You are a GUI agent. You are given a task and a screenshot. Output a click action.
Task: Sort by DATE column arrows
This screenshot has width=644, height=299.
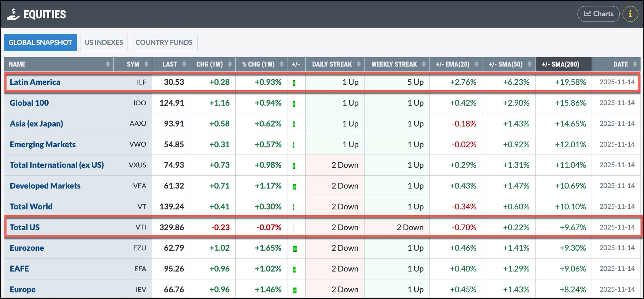pos(635,64)
